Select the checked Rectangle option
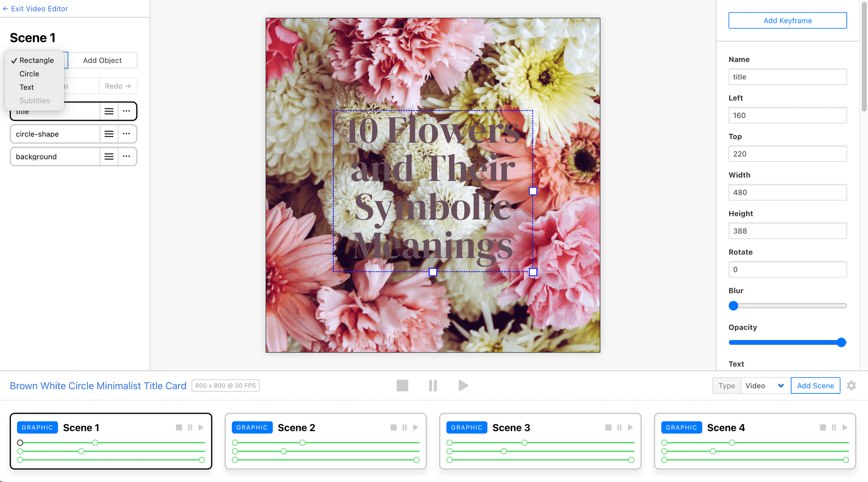The height and width of the screenshot is (482, 868). (36, 60)
